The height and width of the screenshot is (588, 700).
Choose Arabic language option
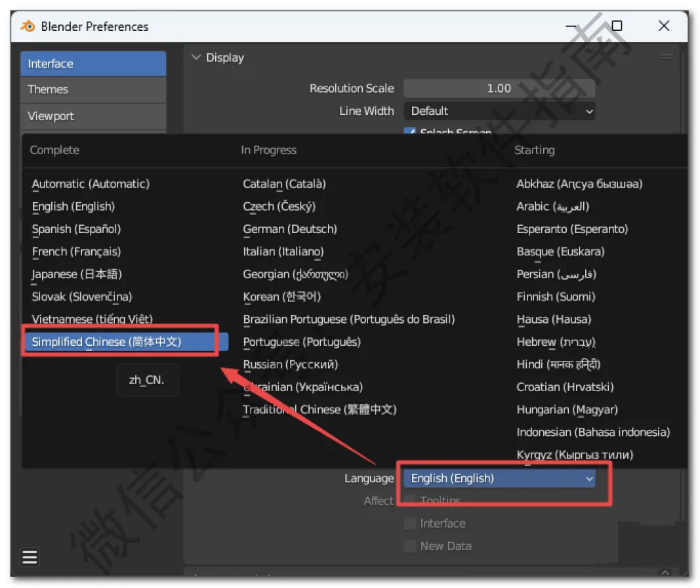[552, 206]
